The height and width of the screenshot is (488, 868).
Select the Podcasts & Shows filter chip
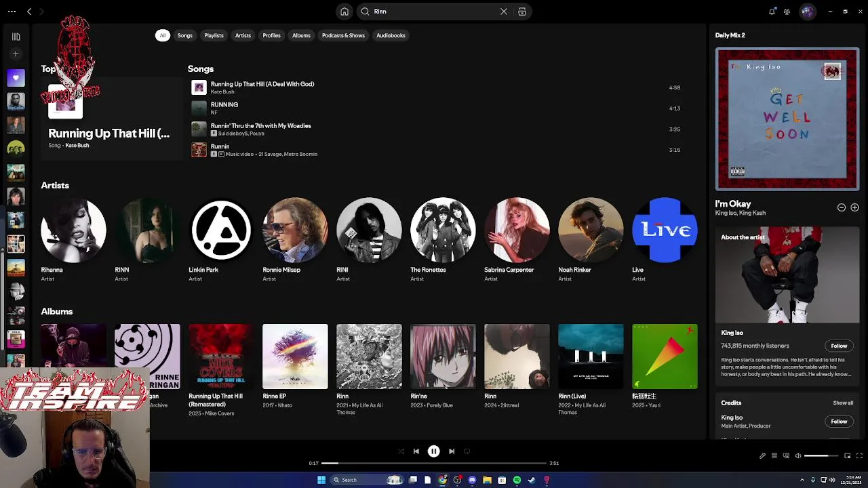point(343,35)
